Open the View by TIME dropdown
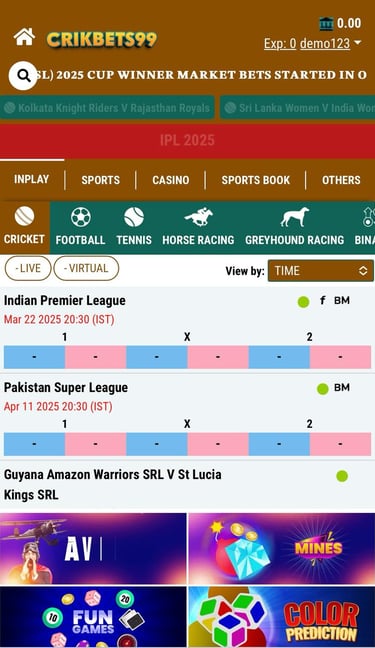Viewport: 375px width, 648px height. (x=320, y=271)
